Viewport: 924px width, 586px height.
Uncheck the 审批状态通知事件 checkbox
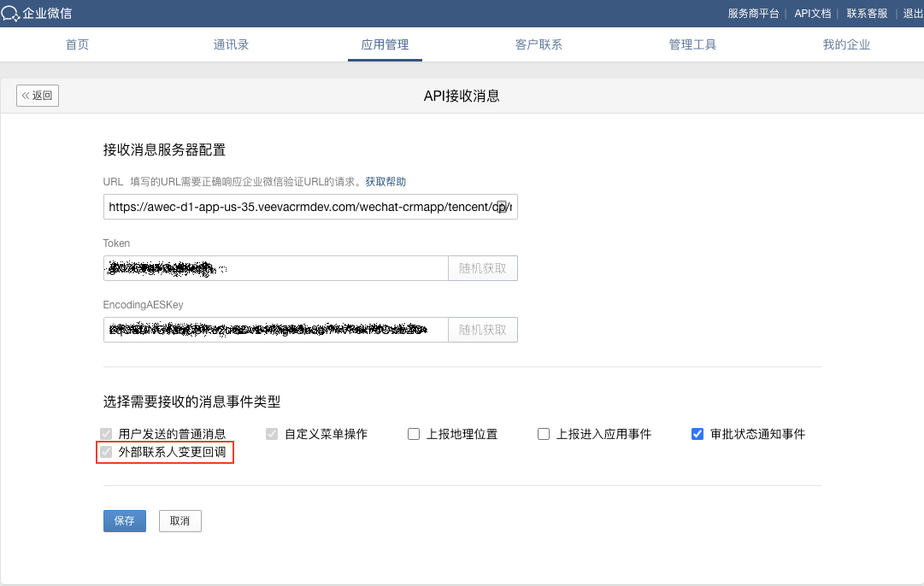[x=697, y=434]
